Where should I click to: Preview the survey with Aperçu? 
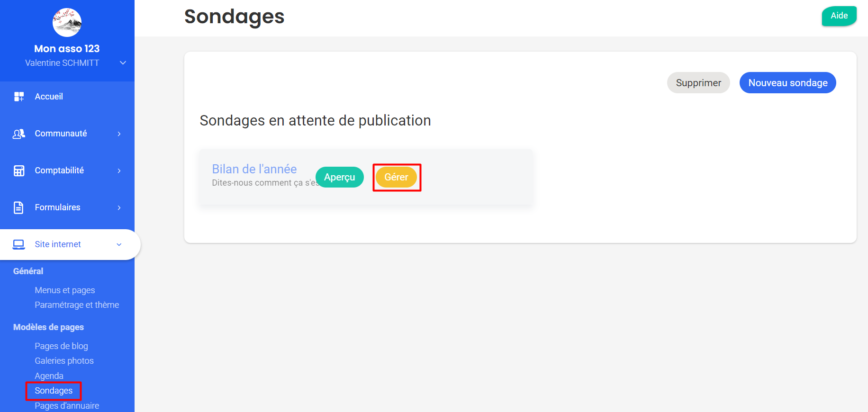point(339,177)
